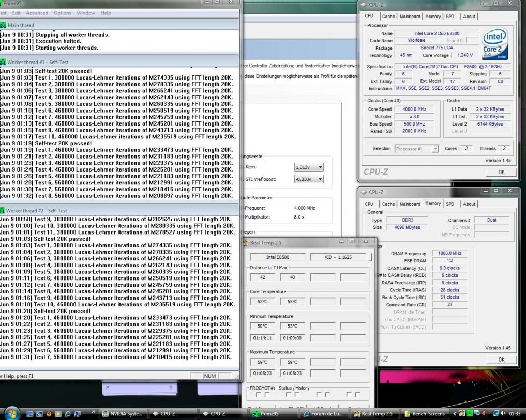Switch to Mainboard tab in lower CPU-Z
Screen dimensions: 526x420
[x=410, y=204]
